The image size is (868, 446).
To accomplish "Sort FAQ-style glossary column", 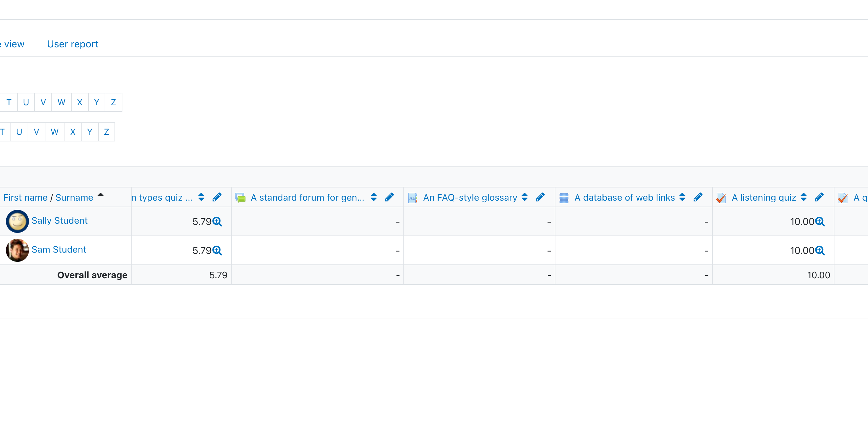I will [x=524, y=197].
